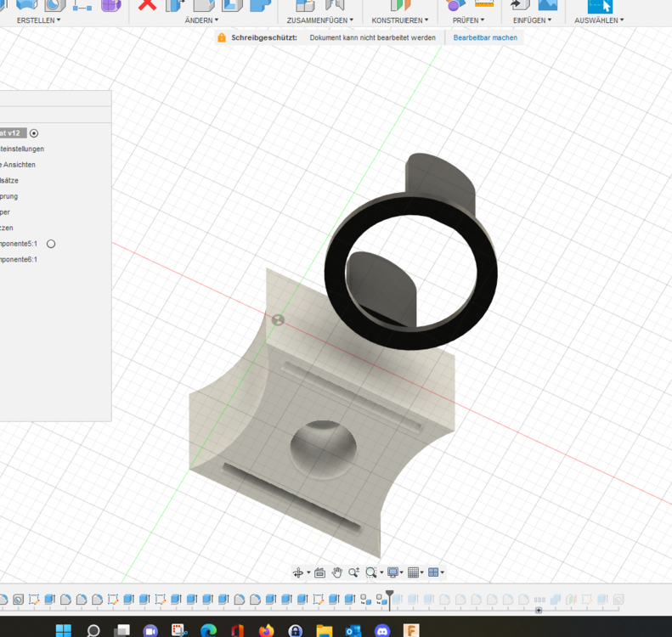Viewport: 672px width, 637px height.
Task: Click the Orbit navigation tool
Action: pyautogui.click(x=299, y=572)
